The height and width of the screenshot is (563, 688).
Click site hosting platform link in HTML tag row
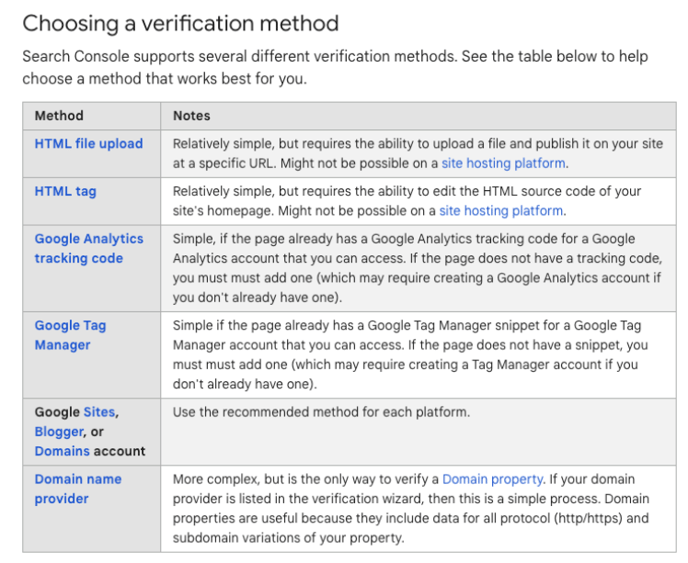pos(501,211)
